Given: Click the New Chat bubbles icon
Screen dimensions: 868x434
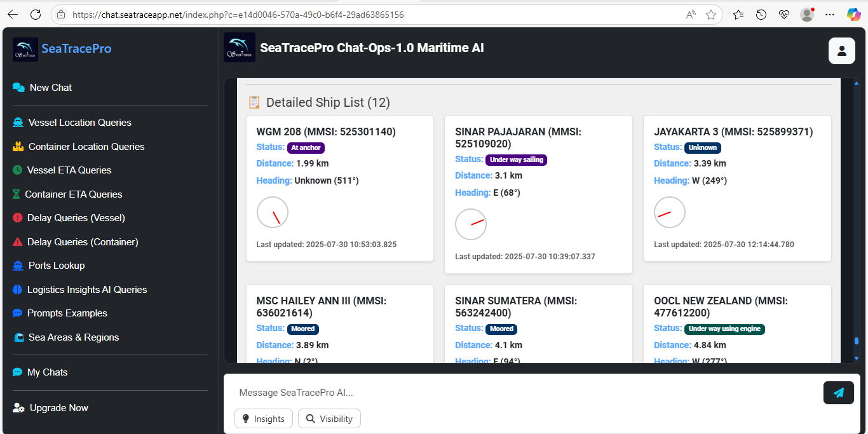Looking at the screenshot, I should pos(18,88).
